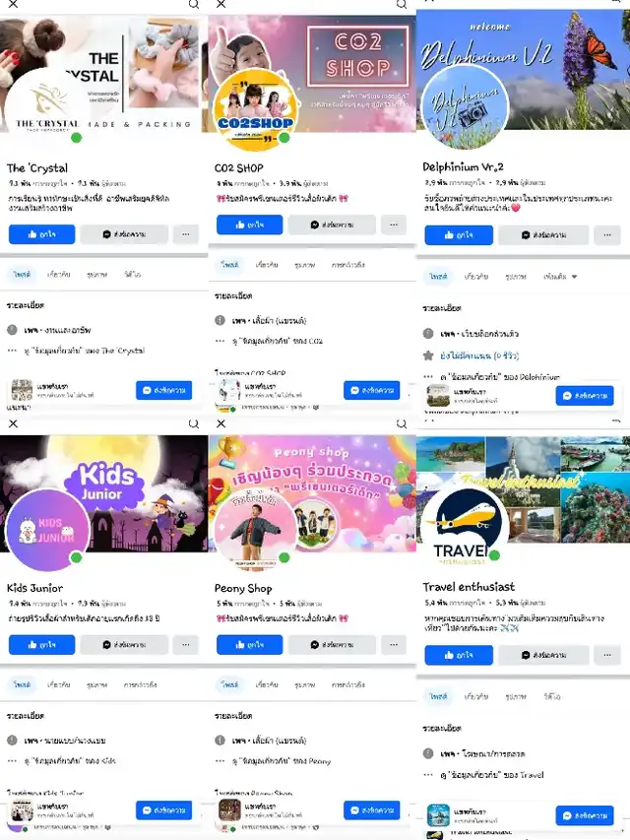This screenshot has height=840, width=630.
Task: Expand the More dropdown tab on Delphinium Vr.2
Action: 560,277
